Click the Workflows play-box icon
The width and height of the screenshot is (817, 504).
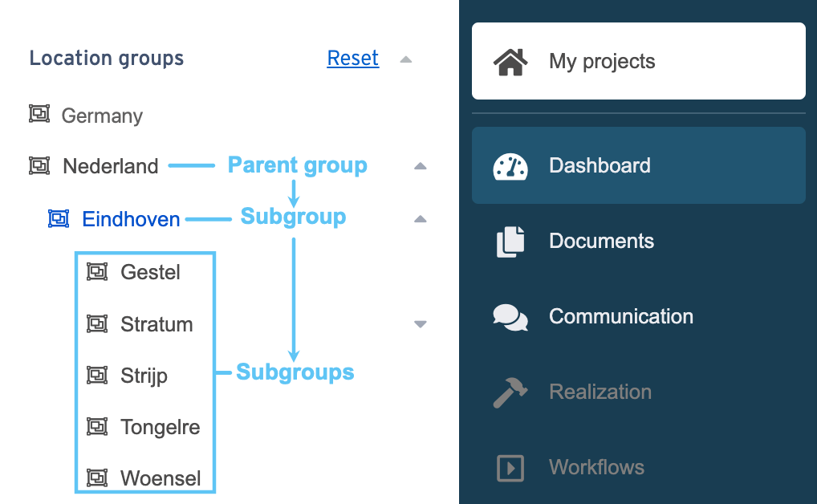point(510,468)
